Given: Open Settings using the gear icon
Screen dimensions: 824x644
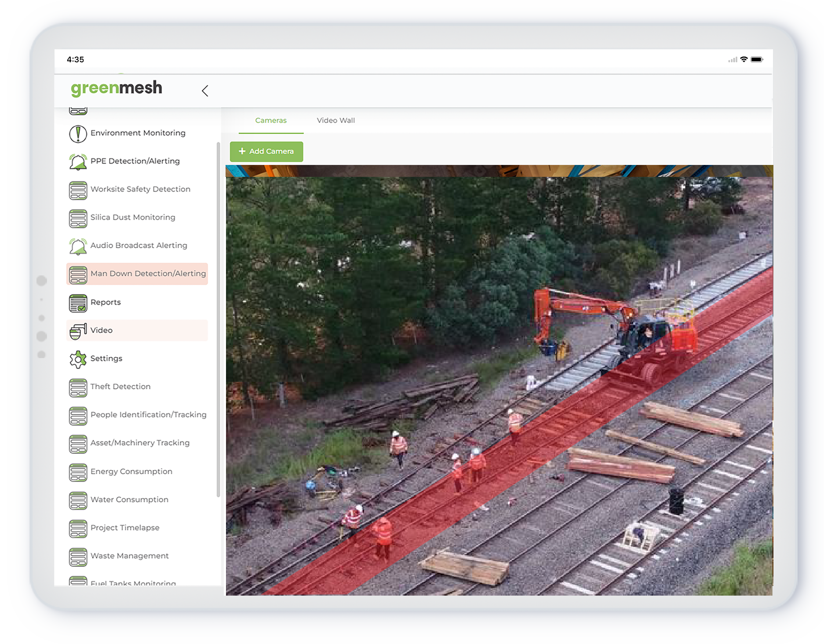Looking at the screenshot, I should [x=78, y=359].
